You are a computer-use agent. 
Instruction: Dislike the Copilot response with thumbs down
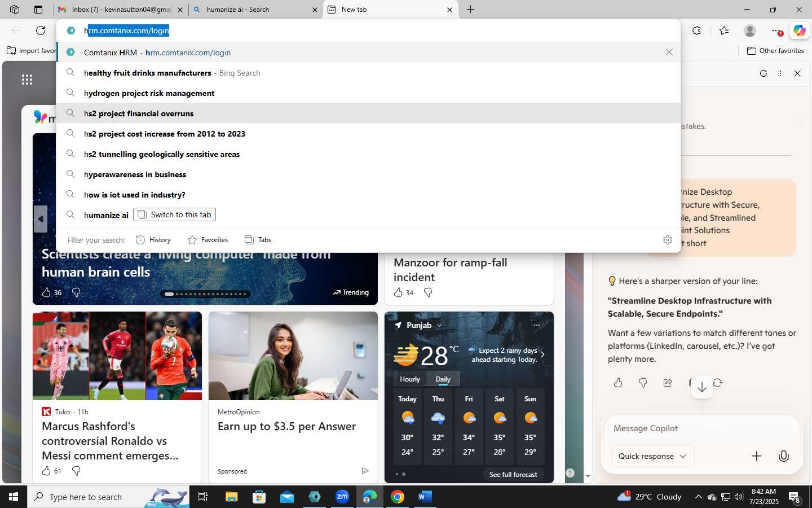tap(643, 383)
